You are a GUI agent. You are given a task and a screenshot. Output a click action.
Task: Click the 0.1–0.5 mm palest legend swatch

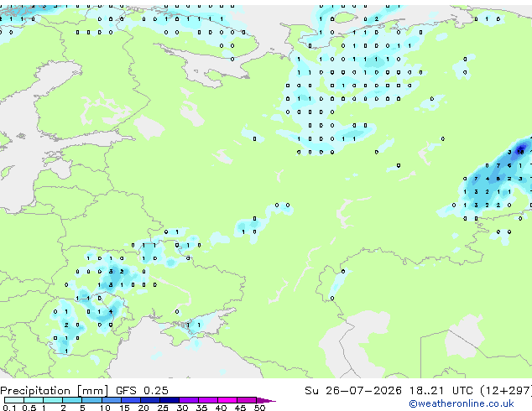click(14, 400)
